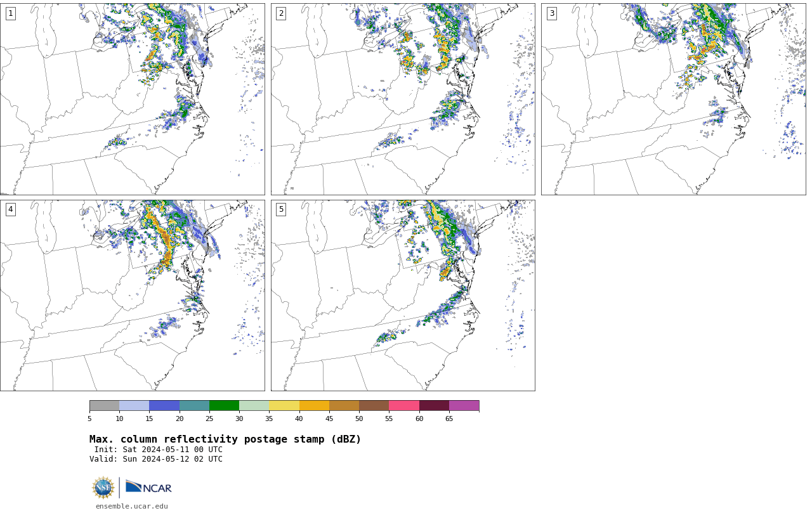Image resolution: width=812 pixels, height=513 pixels.
Task: Click the maroon 60-65 dBZ swatch
Action: 434,406
